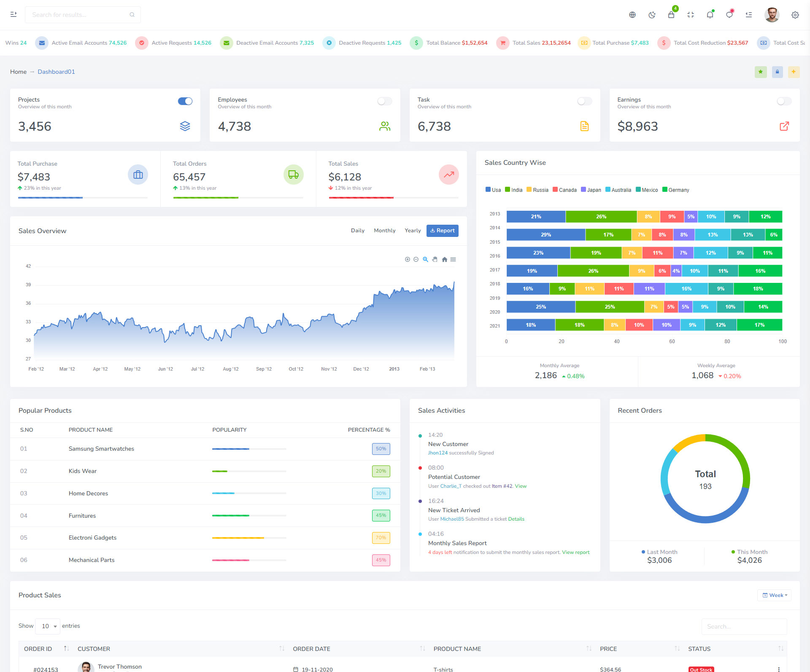The image size is (810, 672).
Task: Click the fullscreen toggle icon
Action: 691,15
